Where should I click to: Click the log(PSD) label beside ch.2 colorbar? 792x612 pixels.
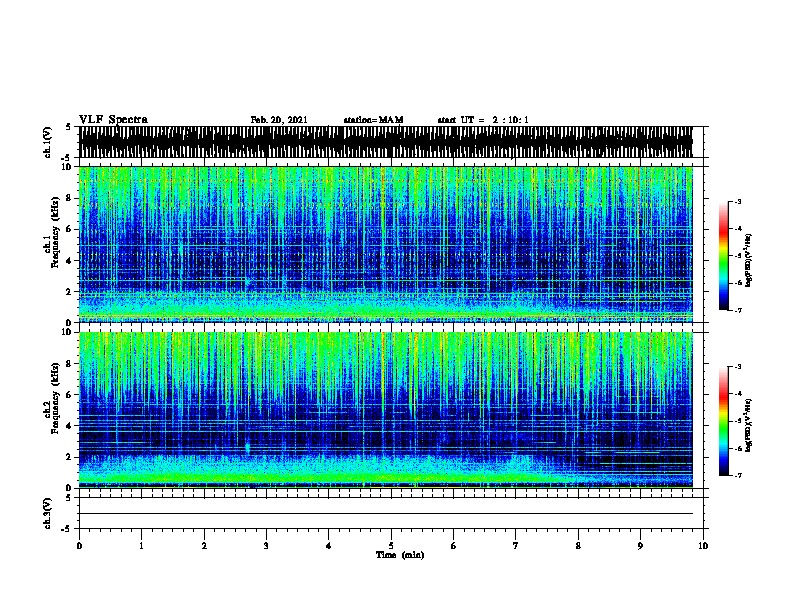[749, 426]
